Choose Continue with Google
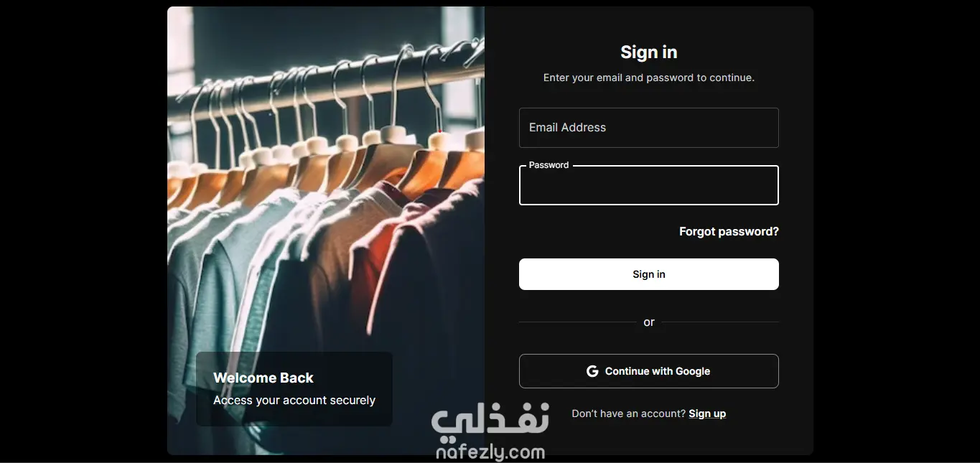The height and width of the screenshot is (463, 980). point(649,371)
